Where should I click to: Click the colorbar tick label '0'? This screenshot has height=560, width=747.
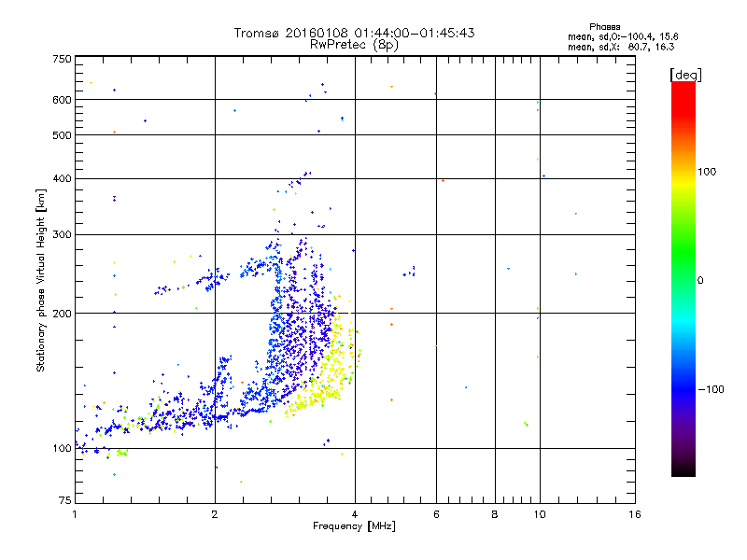(700, 281)
